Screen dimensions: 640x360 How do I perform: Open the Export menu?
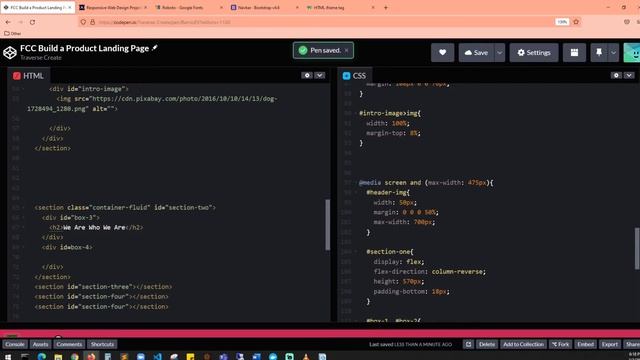(x=609, y=344)
